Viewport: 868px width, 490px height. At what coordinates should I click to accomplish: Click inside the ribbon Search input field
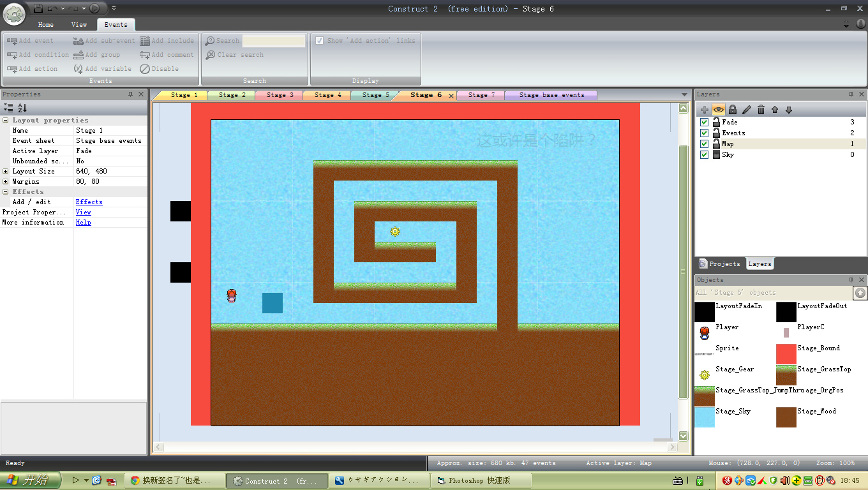pyautogui.click(x=274, y=41)
